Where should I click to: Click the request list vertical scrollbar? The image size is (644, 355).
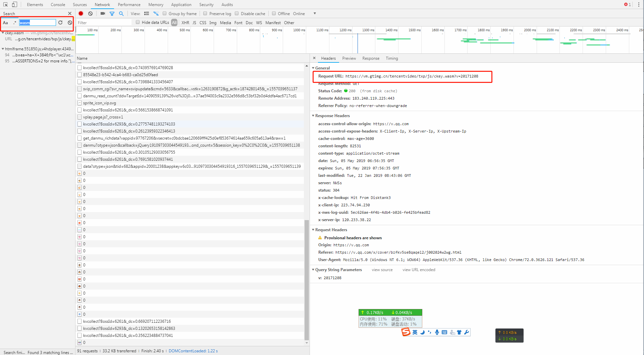[307, 280]
